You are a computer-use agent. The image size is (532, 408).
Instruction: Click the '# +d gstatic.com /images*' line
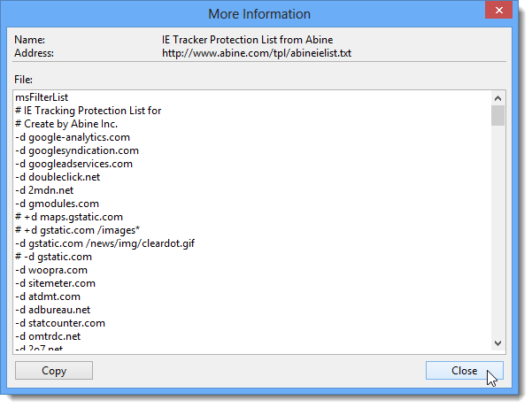point(77,230)
